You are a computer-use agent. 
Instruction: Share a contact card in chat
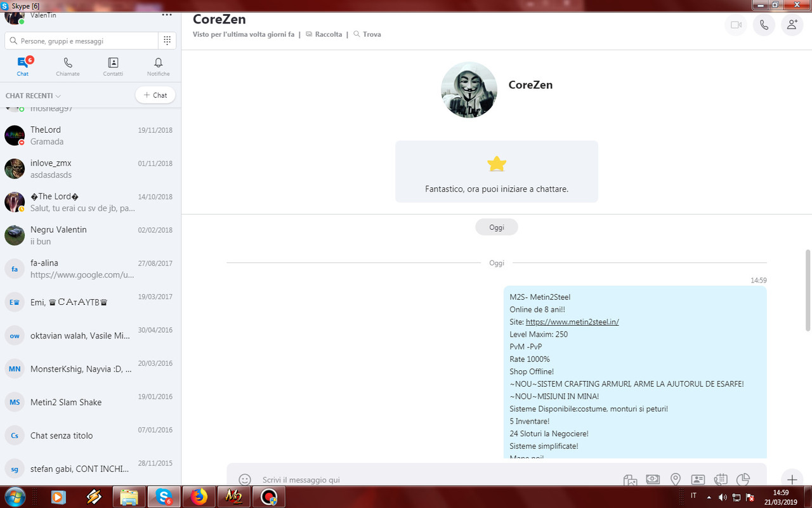coord(698,480)
